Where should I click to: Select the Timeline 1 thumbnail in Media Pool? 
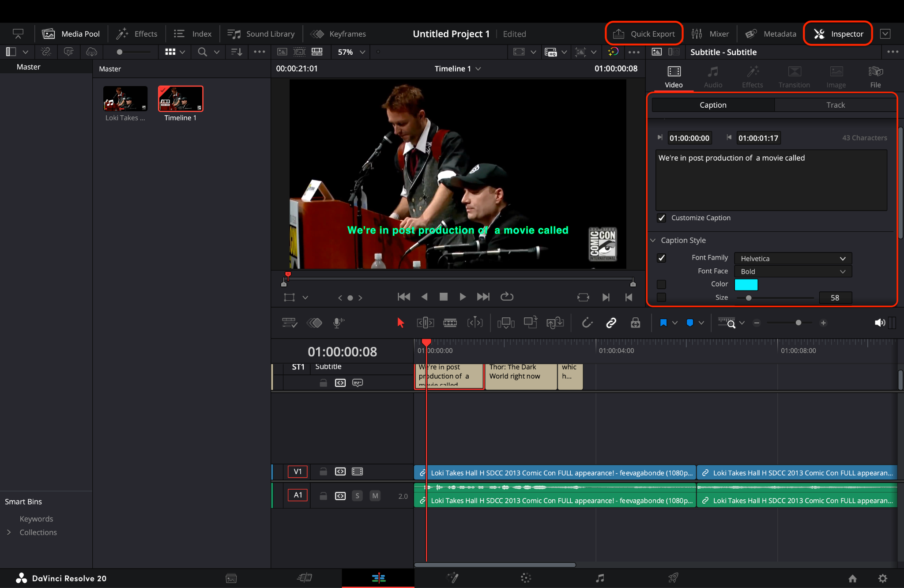click(x=180, y=99)
